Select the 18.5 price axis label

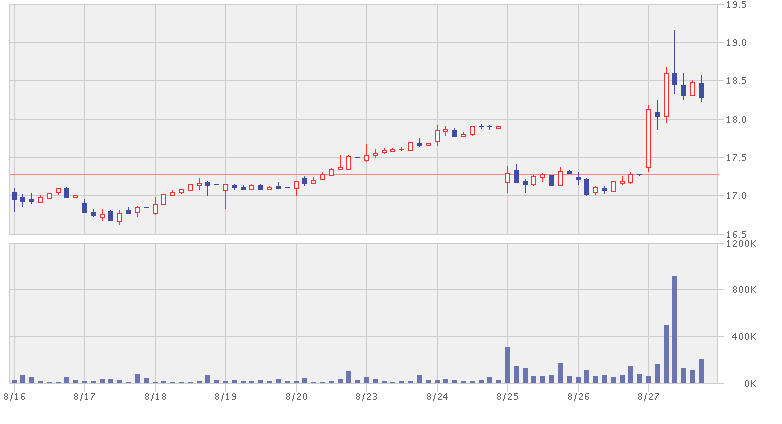[736, 81]
